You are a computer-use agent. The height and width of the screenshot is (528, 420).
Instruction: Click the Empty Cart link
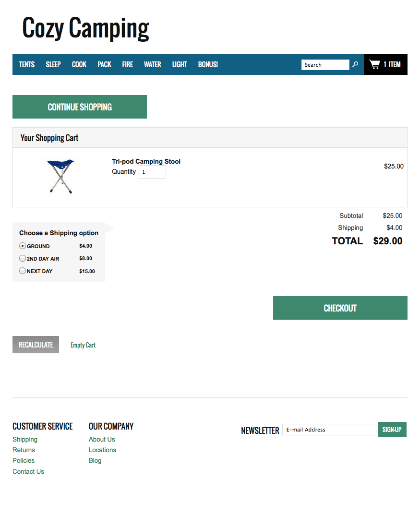tap(83, 345)
